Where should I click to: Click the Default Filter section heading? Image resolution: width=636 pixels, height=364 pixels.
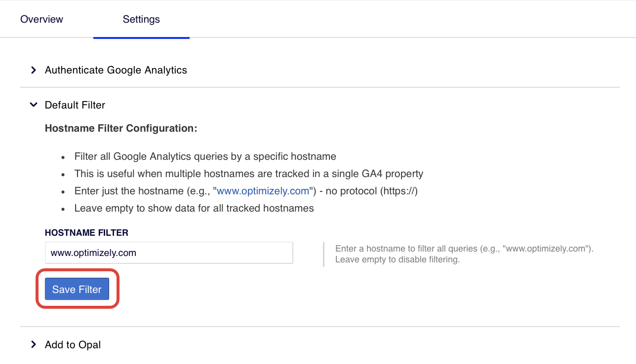(x=75, y=105)
